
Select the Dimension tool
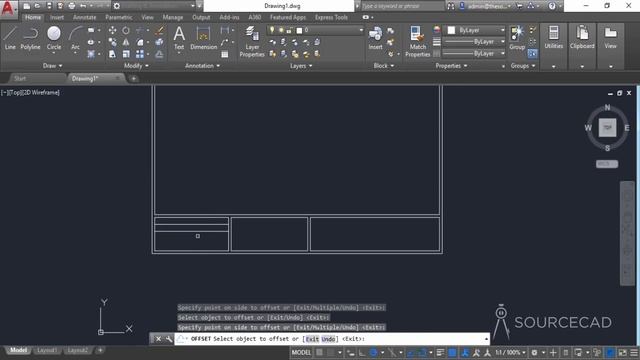[x=203, y=38]
